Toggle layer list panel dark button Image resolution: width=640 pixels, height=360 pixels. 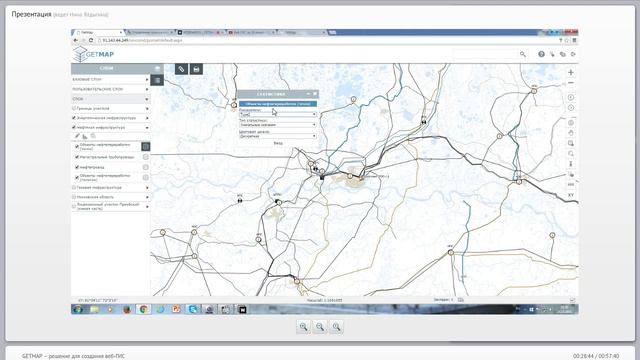tap(157, 80)
